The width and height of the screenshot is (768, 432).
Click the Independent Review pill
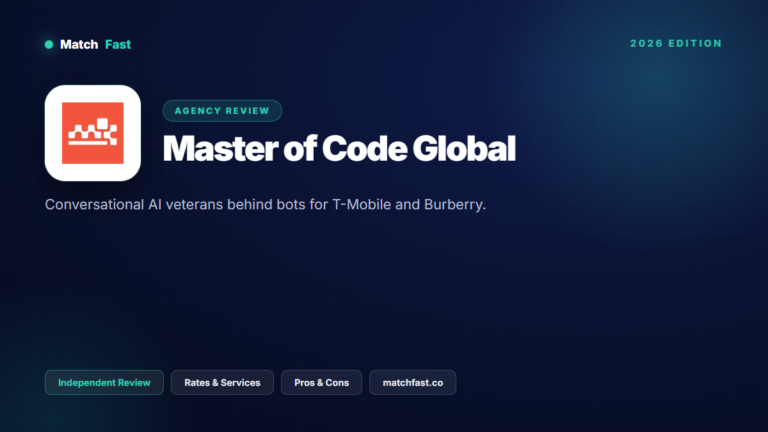coord(104,383)
